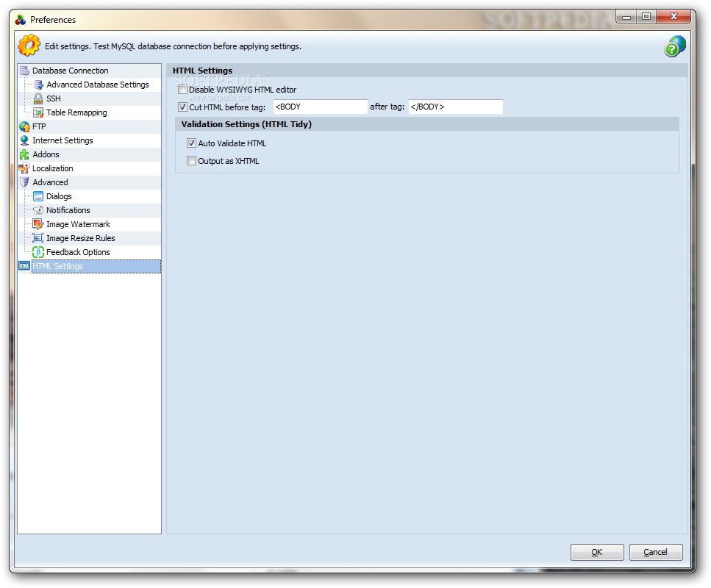Screen dimensions: 711x588
Task: Click the gear settings icon in header
Action: (x=29, y=46)
